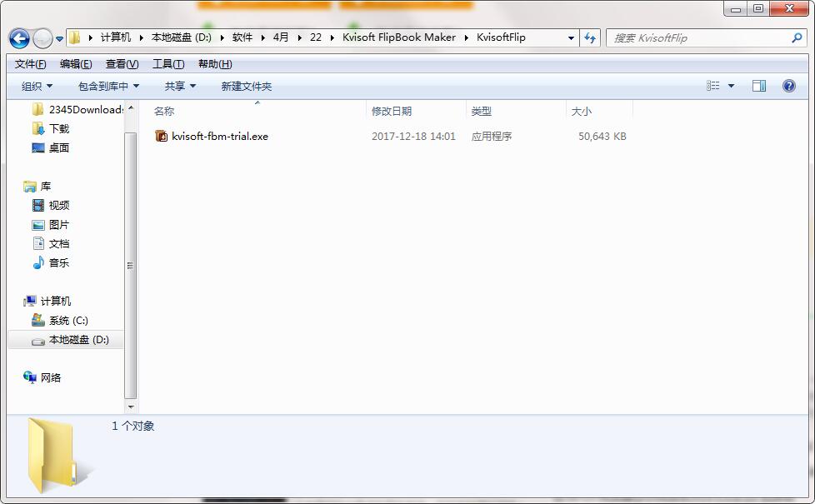This screenshot has height=504, width=815.
Task: Open the 文件(F) menu
Action: (x=30, y=64)
